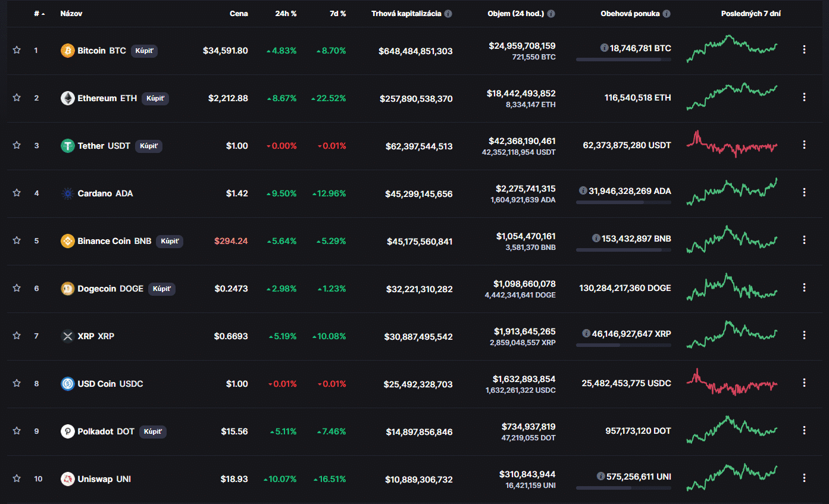This screenshot has height=504, width=829.
Task: Add Polkadot to watchlist with star
Action: [x=17, y=431]
